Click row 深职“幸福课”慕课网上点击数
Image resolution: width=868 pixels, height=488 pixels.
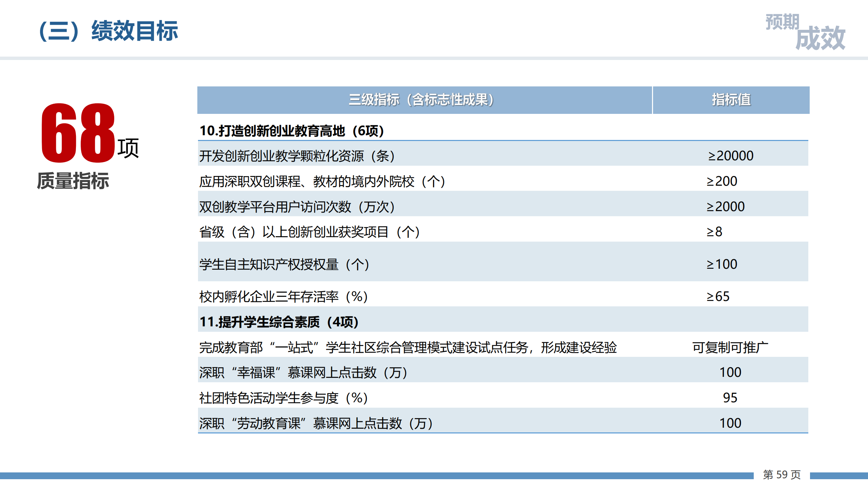pos(303,373)
